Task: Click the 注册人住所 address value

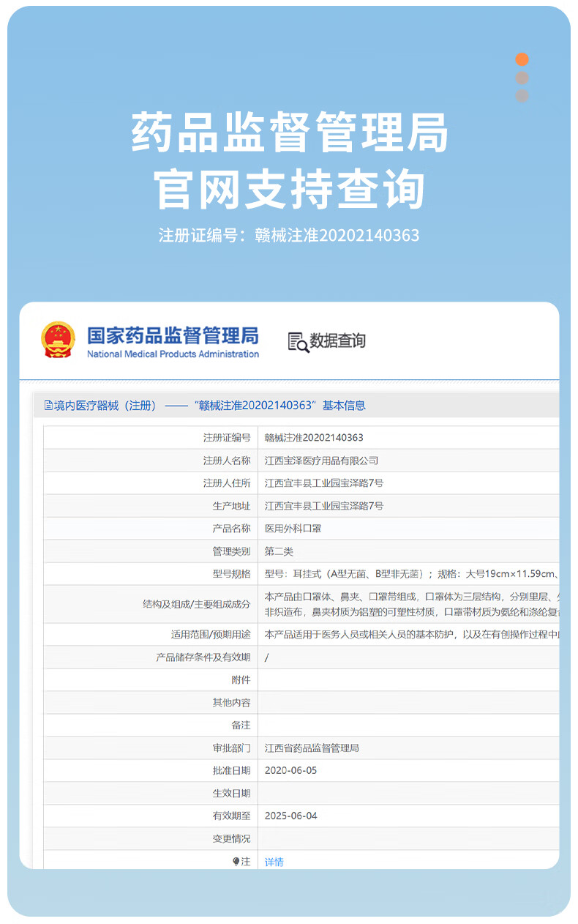Action: (x=324, y=483)
